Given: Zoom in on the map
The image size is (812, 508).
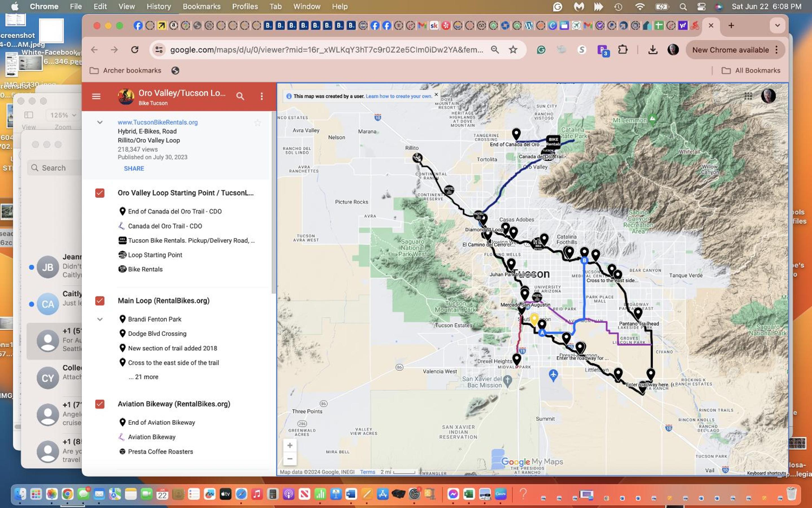Looking at the screenshot, I should coord(290,446).
